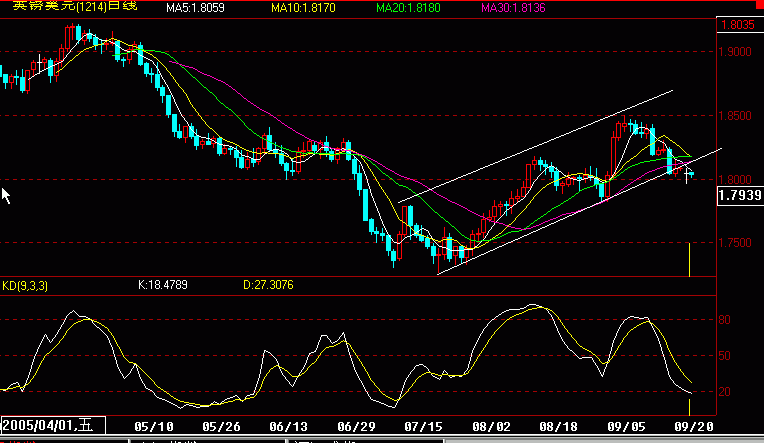Click the KD(9,3,3) indicator name
The image size is (764, 443).
point(25,286)
